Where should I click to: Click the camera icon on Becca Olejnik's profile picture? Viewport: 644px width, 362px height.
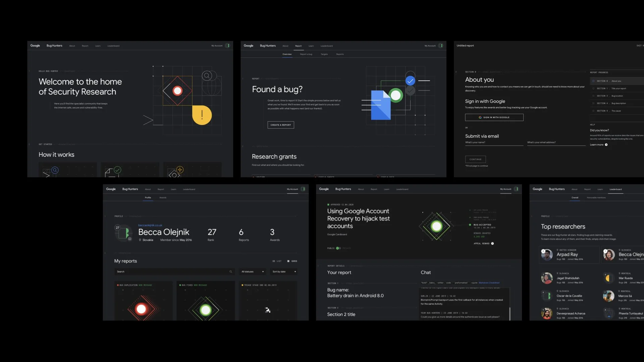(130, 239)
